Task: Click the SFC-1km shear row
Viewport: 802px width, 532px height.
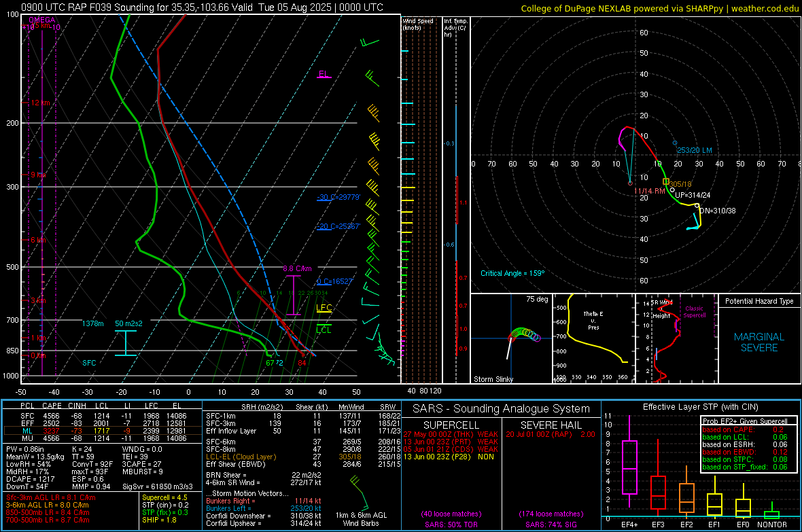Action: pyautogui.click(x=303, y=416)
